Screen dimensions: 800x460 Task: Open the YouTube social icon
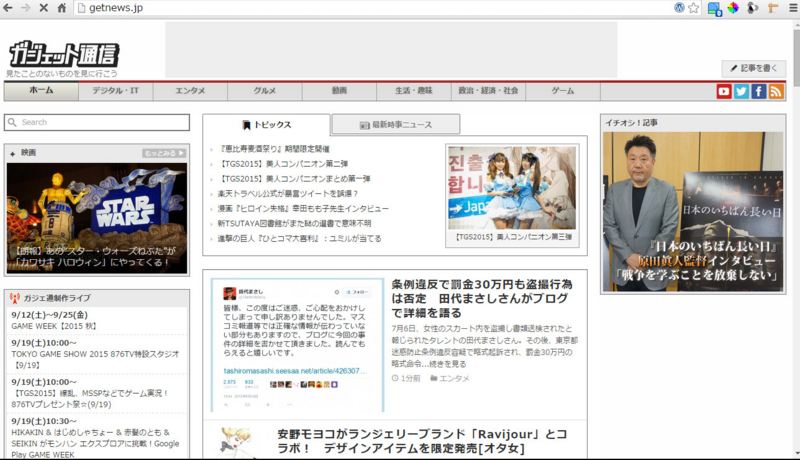tap(724, 91)
